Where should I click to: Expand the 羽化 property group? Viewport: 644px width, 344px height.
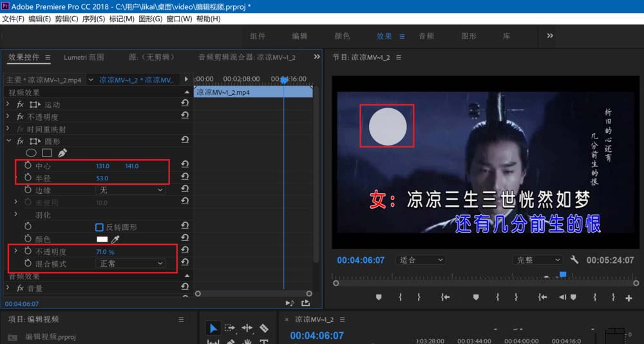pos(16,214)
